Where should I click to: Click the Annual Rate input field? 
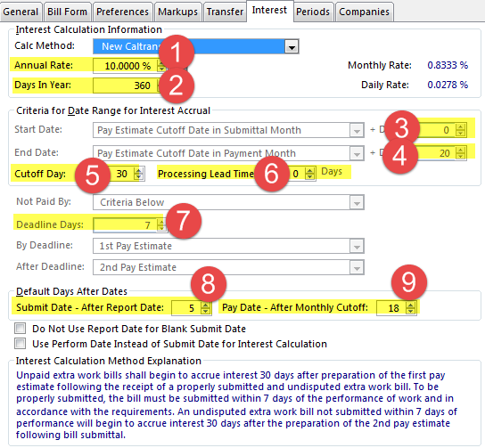[126, 66]
